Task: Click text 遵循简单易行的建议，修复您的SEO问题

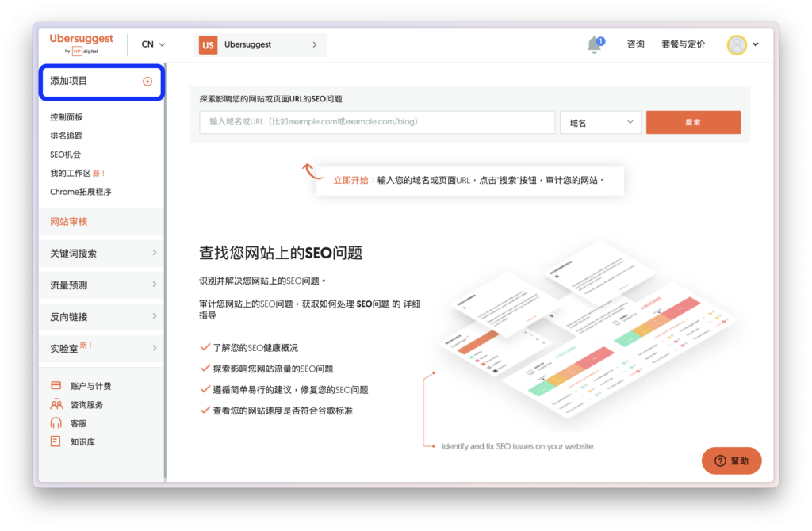Action: pyautogui.click(x=290, y=390)
